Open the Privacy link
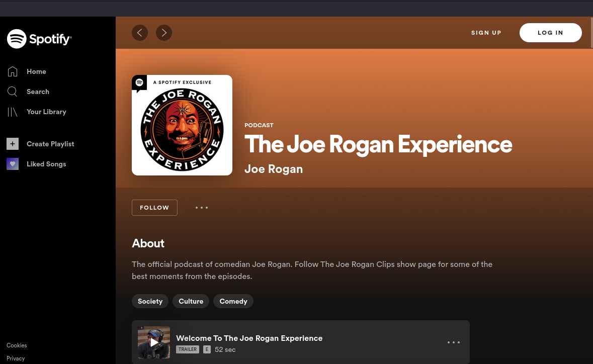 (16, 358)
